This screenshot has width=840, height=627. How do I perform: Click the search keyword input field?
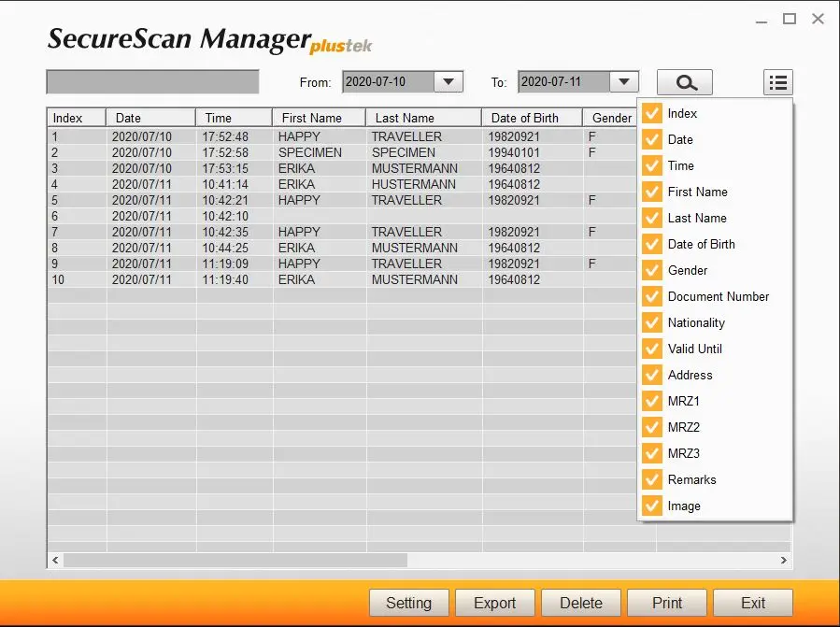pos(152,82)
